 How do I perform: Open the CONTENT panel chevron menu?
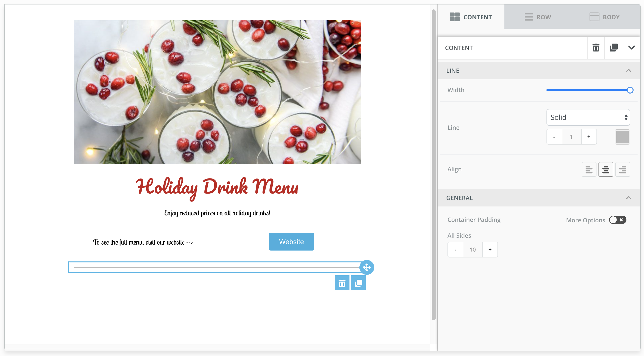pos(631,48)
